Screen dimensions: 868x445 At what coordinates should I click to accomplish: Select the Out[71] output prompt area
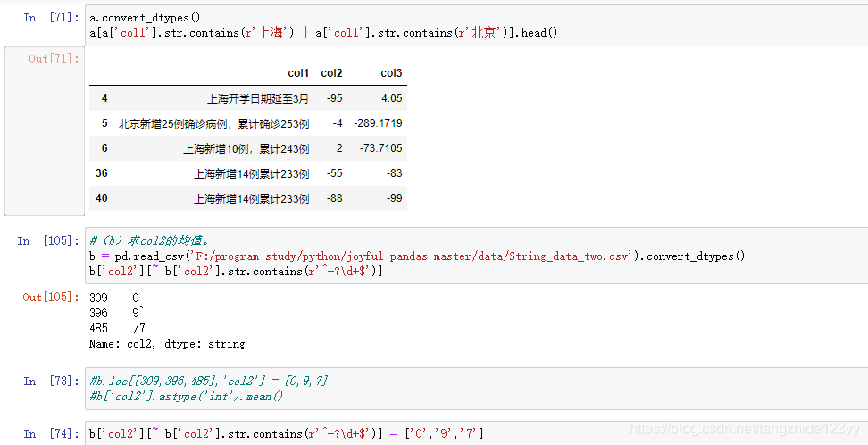[45, 131]
